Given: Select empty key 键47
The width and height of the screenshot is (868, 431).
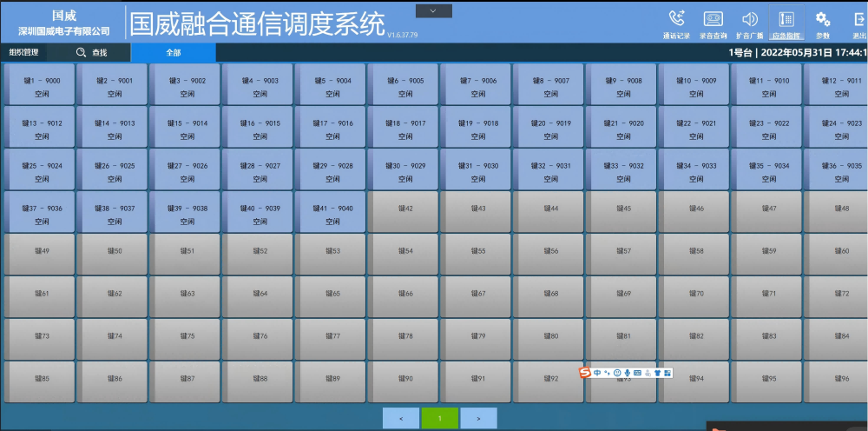Looking at the screenshot, I should (x=766, y=212).
